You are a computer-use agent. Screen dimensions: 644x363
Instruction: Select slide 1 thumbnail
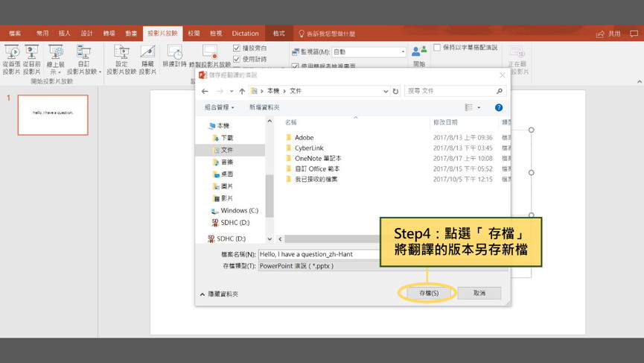[53, 115]
